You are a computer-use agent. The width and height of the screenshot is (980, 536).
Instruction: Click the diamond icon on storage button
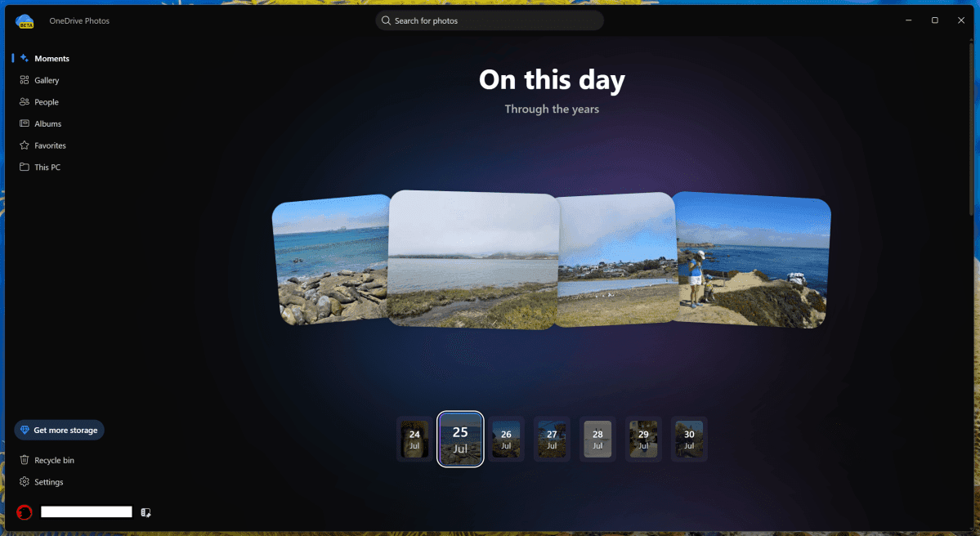click(25, 430)
